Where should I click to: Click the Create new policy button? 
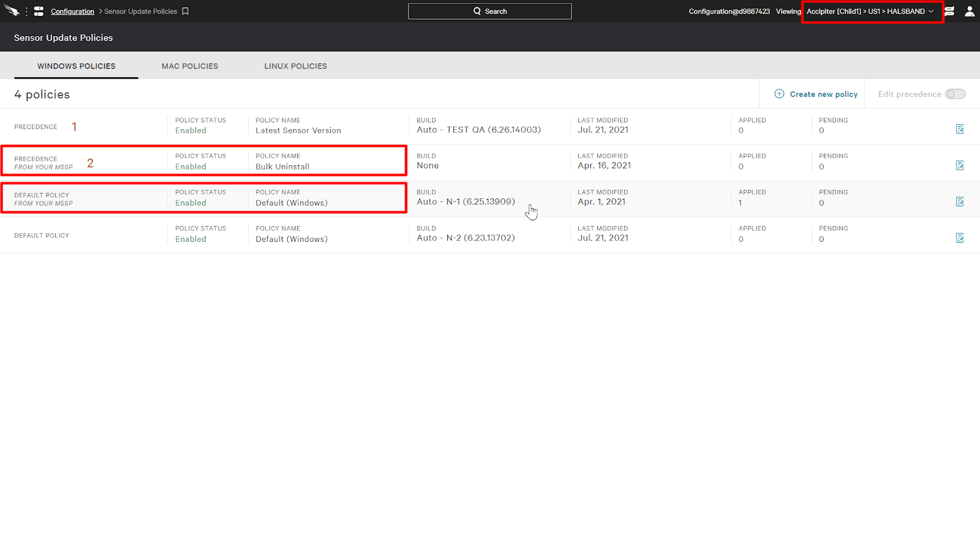pos(816,94)
